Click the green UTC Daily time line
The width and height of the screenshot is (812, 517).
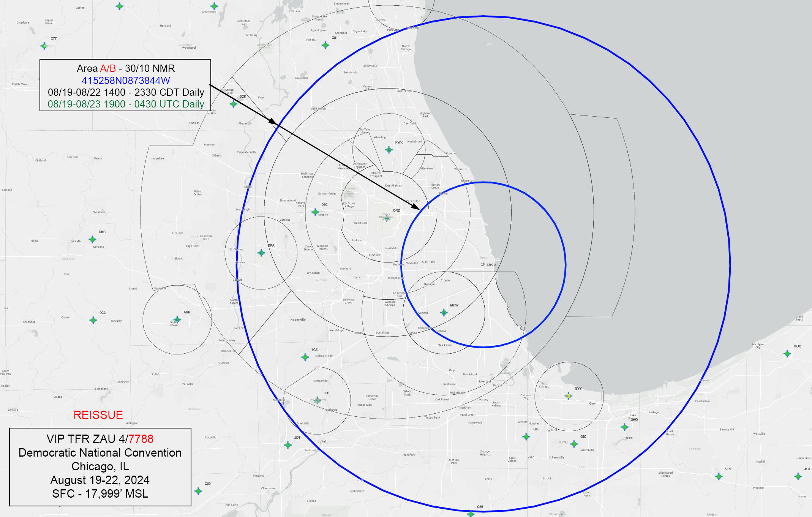tap(126, 103)
